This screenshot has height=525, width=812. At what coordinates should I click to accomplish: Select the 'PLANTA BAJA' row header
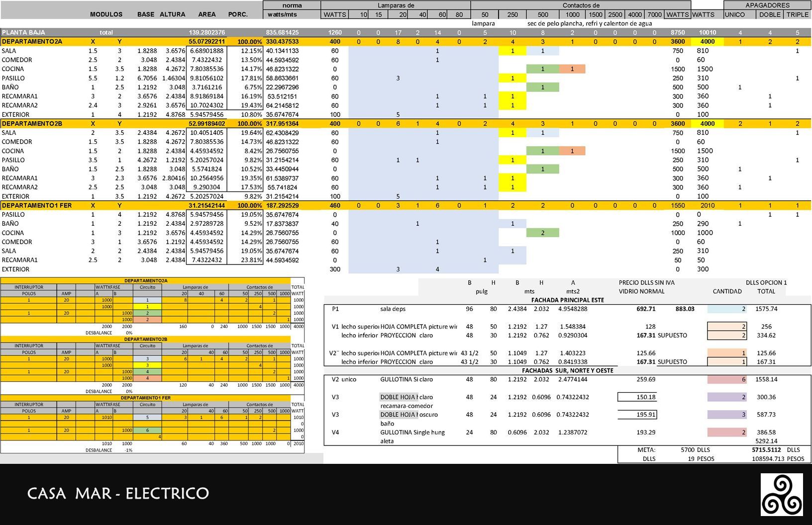click(23, 32)
